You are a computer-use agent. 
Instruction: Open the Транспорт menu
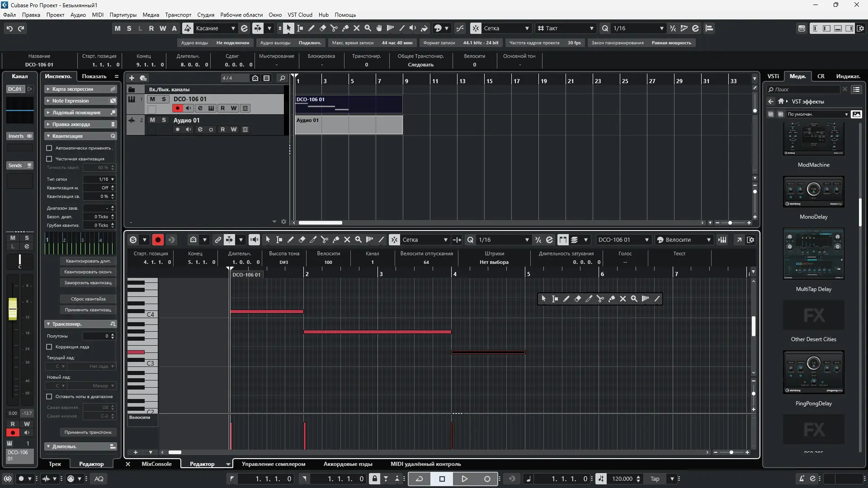point(178,14)
